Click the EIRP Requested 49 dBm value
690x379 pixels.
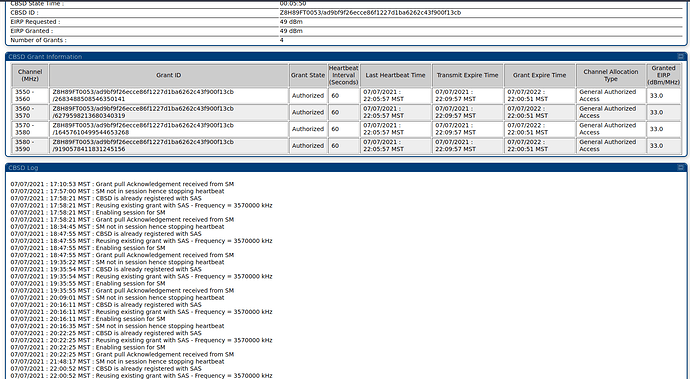(x=291, y=22)
